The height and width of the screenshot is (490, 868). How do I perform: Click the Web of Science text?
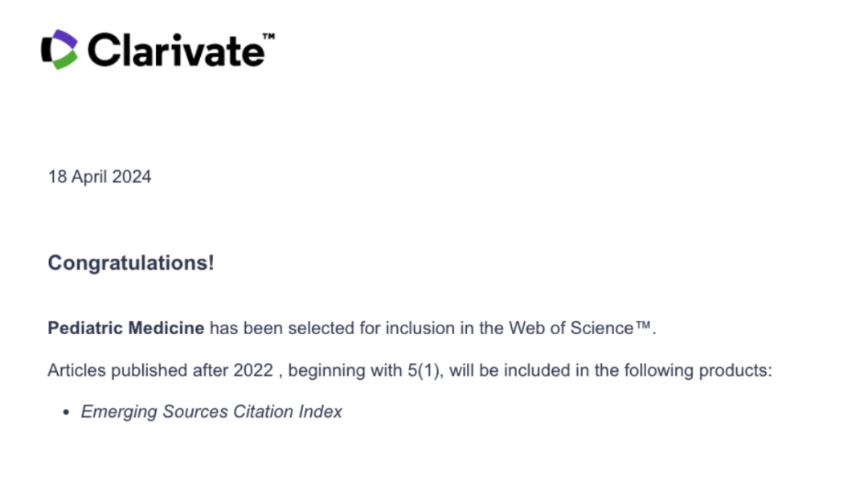[571, 328]
